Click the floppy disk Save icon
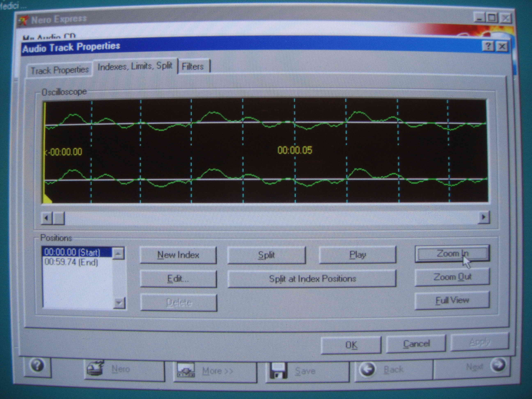This screenshot has height=399, width=532. (x=279, y=370)
